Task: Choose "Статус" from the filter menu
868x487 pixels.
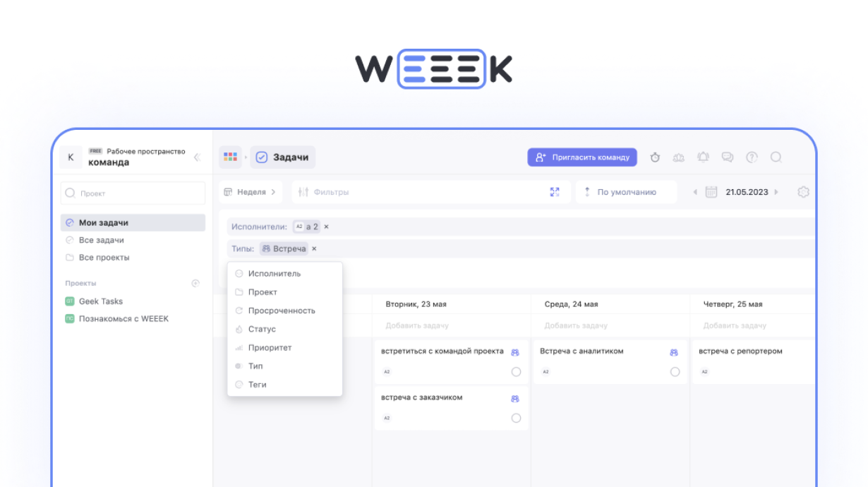Action: pos(262,330)
